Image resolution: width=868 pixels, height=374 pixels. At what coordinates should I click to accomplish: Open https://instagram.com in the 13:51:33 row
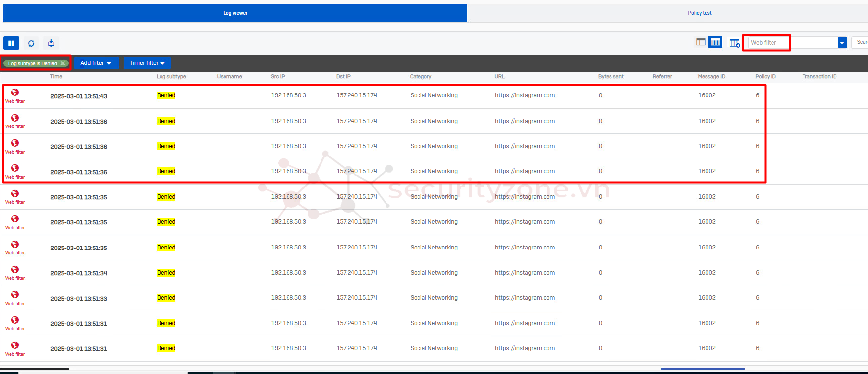525,298
